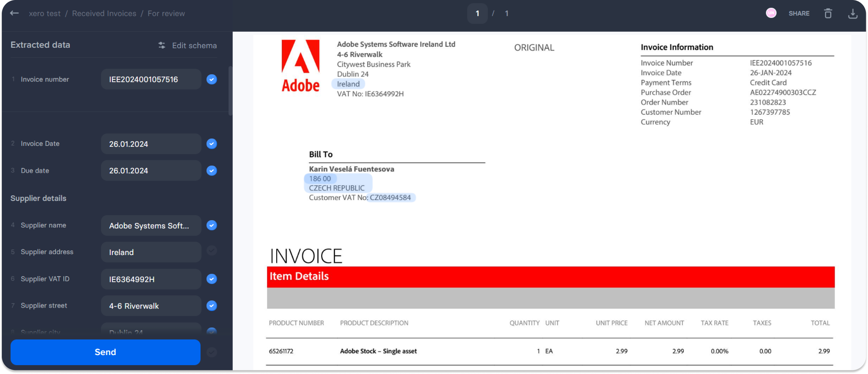
Task: Click Currency value 'EUR'
Action: tap(756, 122)
